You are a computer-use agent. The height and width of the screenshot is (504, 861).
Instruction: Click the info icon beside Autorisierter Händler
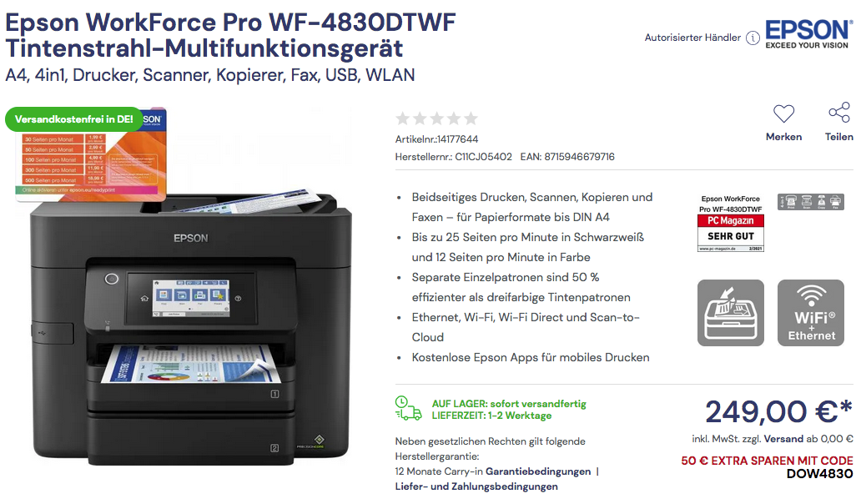point(753,38)
